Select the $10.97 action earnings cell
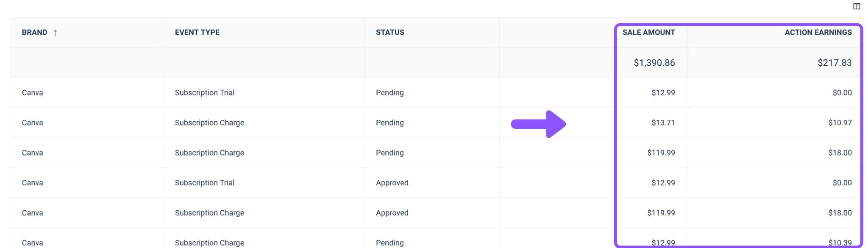Screen dimensions: 868x248 coord(840,123)
